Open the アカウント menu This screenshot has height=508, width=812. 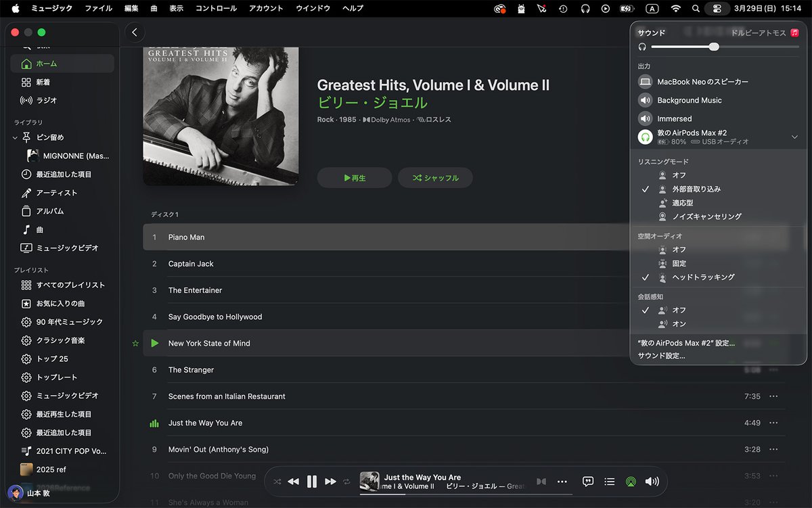pyautogui.click(x=266, y=8)
